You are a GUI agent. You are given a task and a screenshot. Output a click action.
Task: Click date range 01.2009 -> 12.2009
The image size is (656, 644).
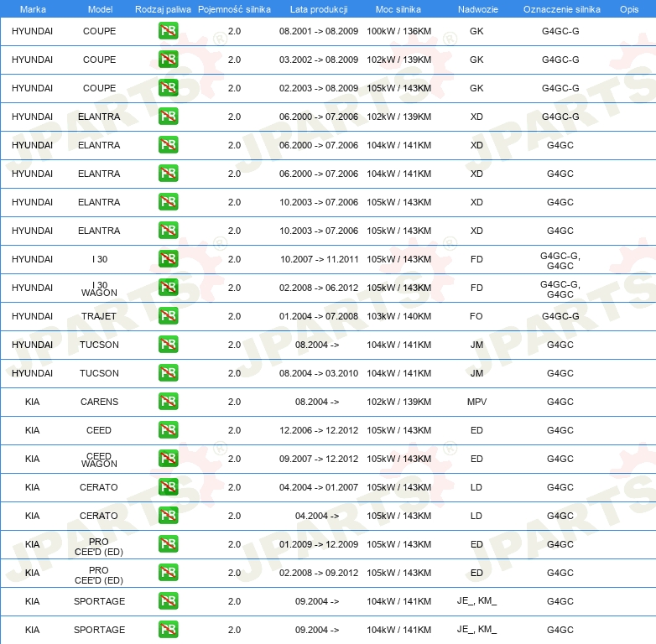pyautogui.click(x=319, y=544)
